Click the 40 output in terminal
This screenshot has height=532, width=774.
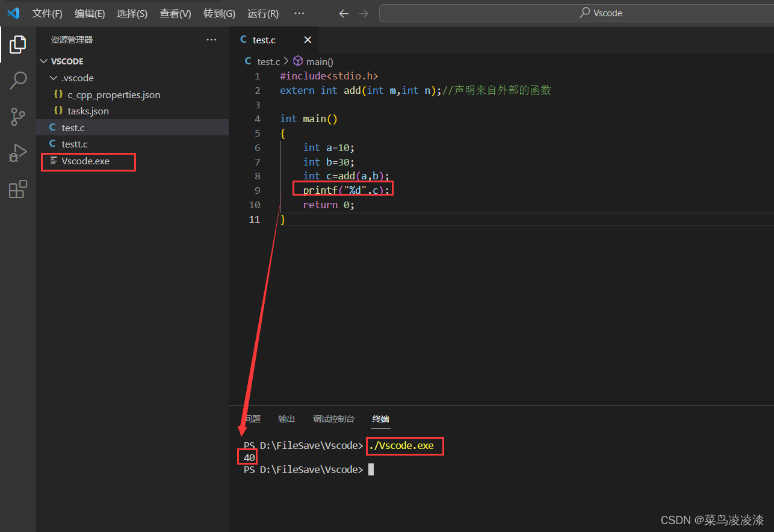[249, 458]
